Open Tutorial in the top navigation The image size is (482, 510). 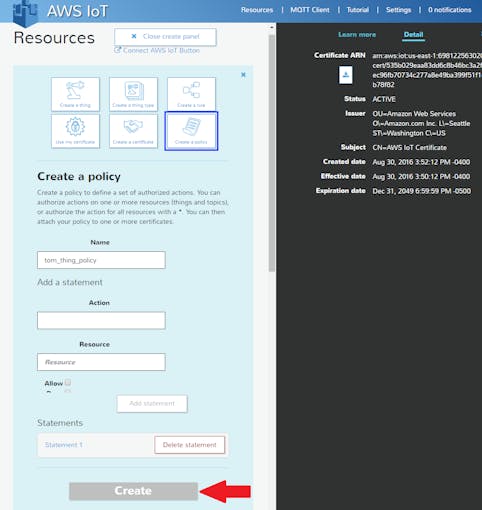tap(358, 10)
